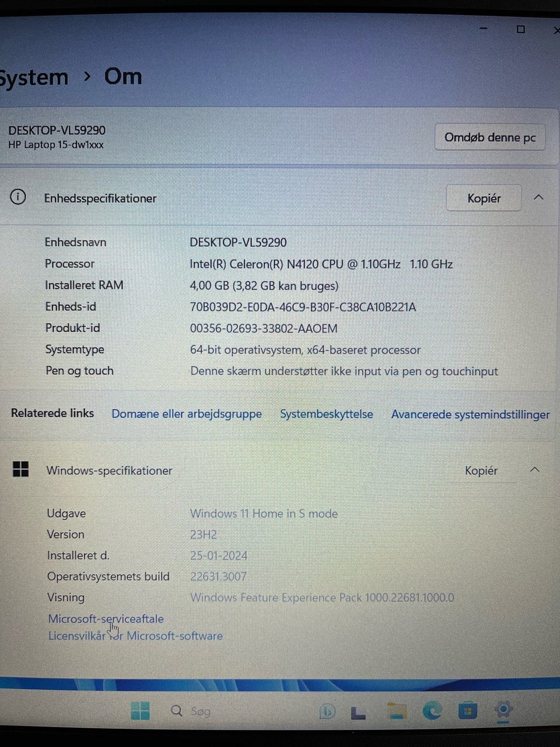The image size is (560, 747).
Task: Click the Windows logo beside Windows-specifikationer
Action: tap(20, 469)
